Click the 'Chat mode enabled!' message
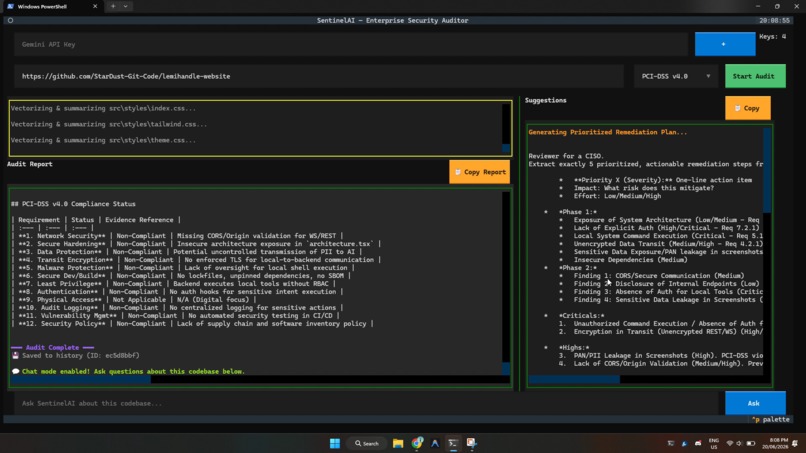806x453 pixels. point(133,371)
